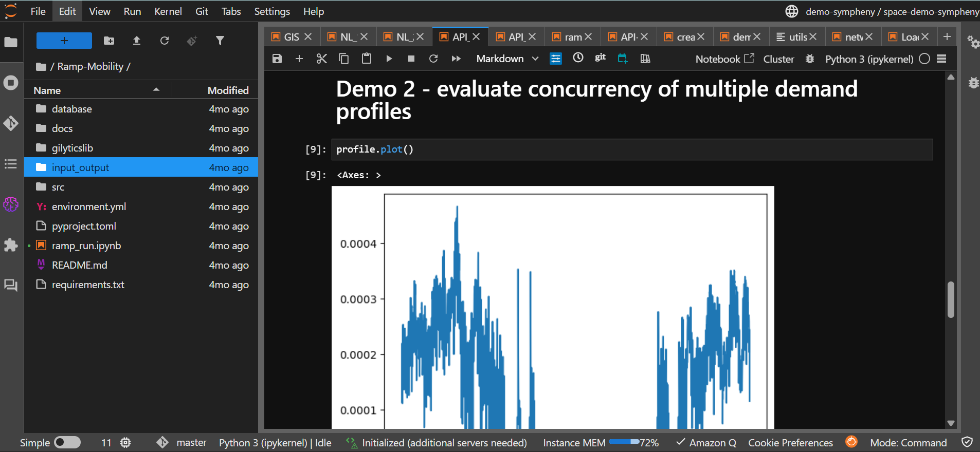Screen dimensions: 980x452
Task: Sort files by Name column header
Action: coord(47,90)
